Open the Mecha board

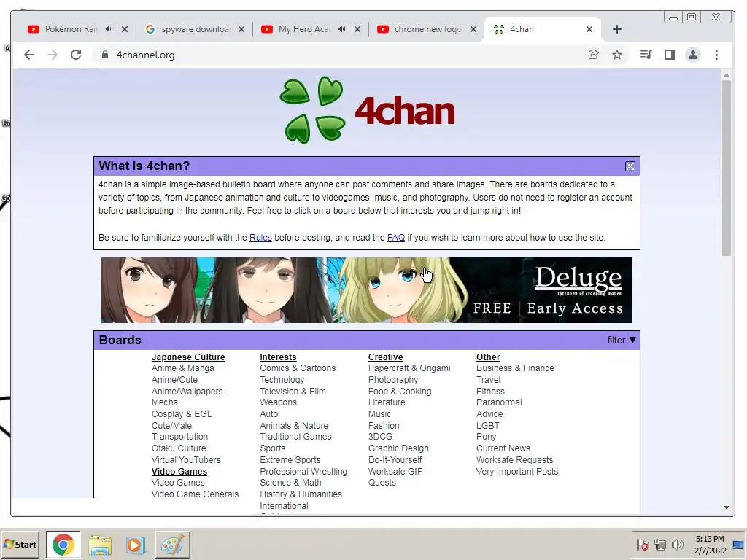coord(165,402)
